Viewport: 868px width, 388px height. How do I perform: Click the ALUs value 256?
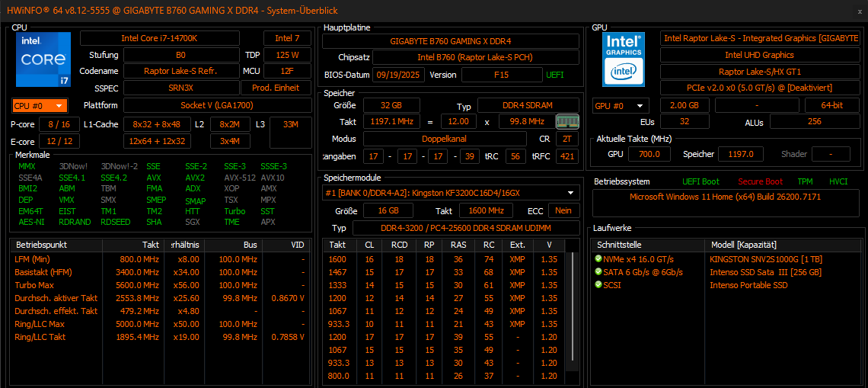click(814, 121)
